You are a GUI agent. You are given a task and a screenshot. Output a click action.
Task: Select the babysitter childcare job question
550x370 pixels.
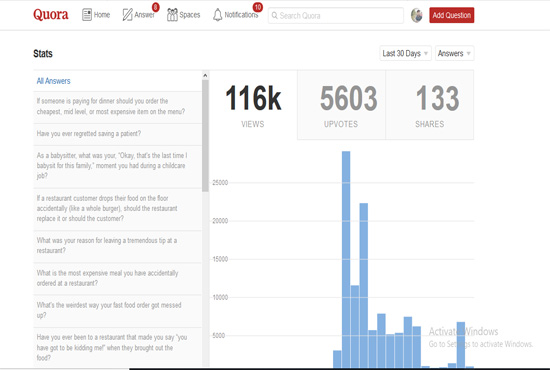point(118,166)
